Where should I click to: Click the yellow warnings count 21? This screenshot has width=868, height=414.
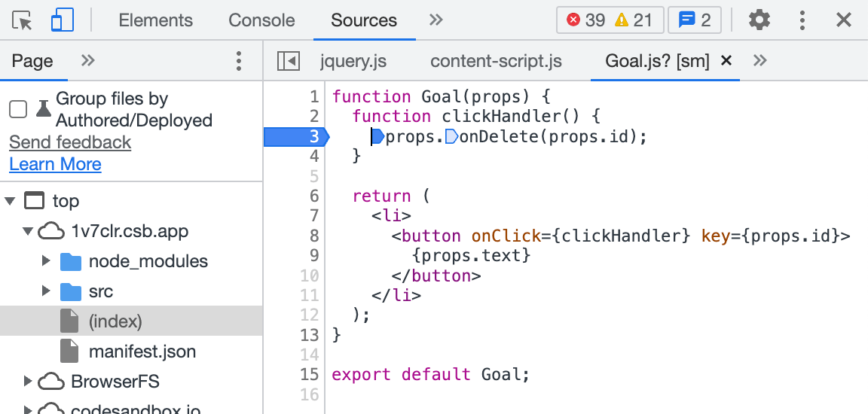(633, 20)
